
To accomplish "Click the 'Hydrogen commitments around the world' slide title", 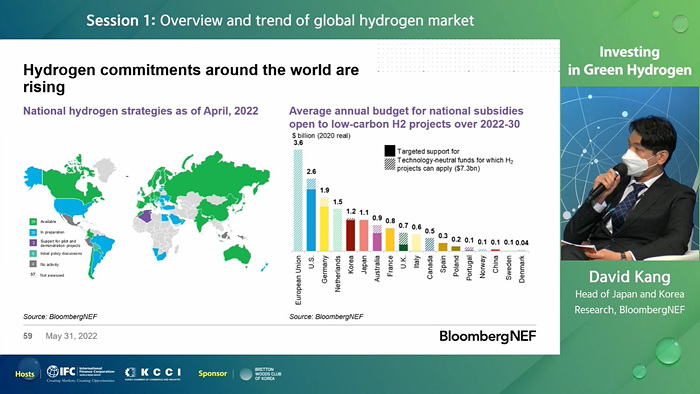I will coord(191,78).
